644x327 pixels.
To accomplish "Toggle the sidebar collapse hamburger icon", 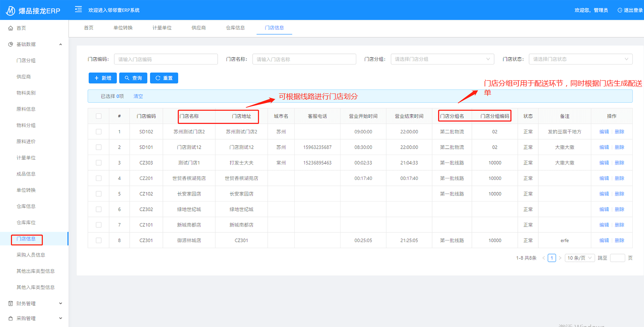I will click(79, 9).
